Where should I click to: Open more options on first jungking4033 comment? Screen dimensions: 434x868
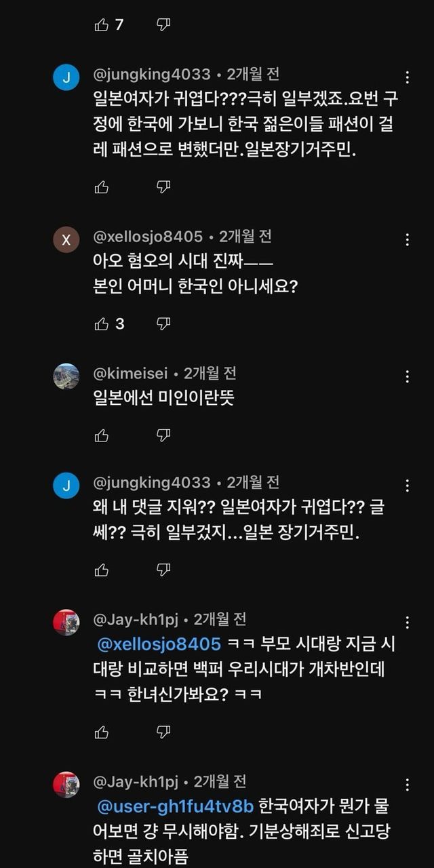(x=407, y=77)
